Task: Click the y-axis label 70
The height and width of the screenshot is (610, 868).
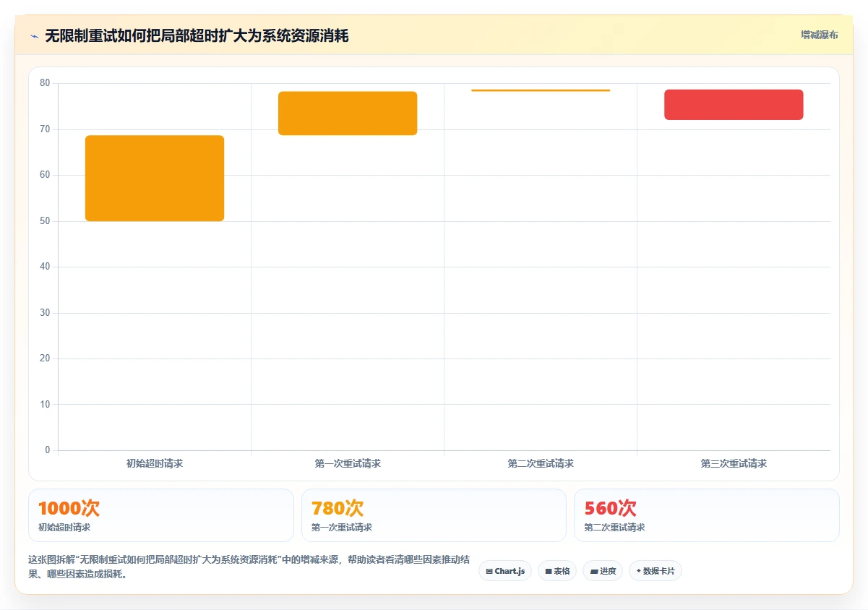Action: coord(45,129)
